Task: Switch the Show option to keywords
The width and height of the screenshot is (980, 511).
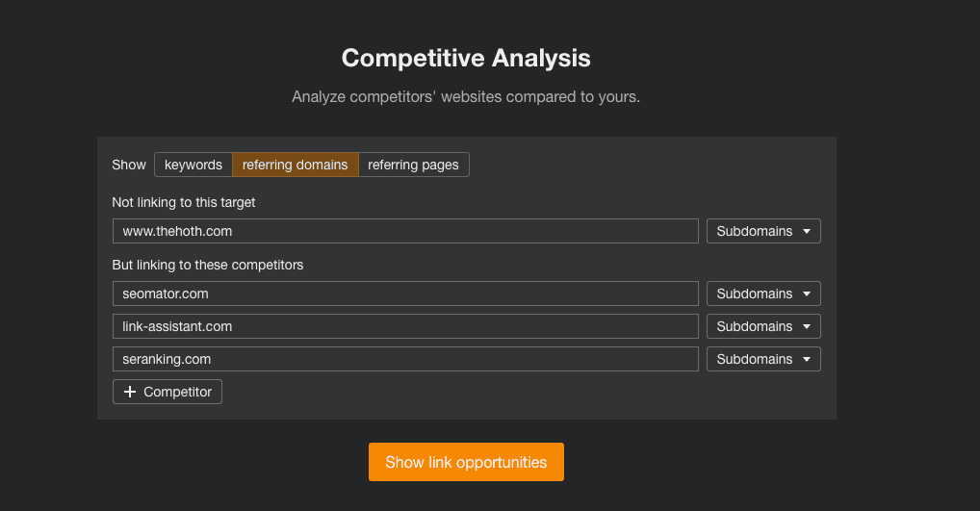Action: click(193, 165)
